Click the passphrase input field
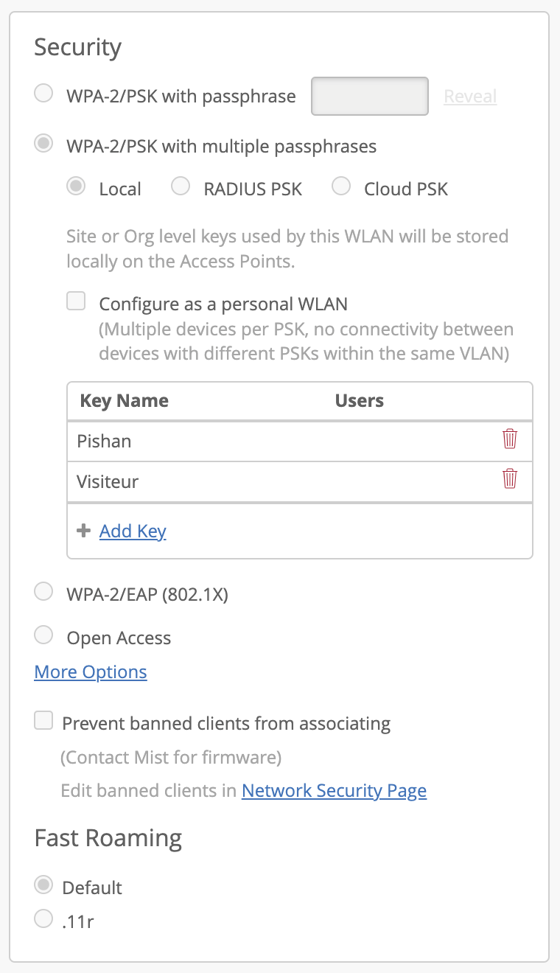Screen dimensions: 560x973 370,97
